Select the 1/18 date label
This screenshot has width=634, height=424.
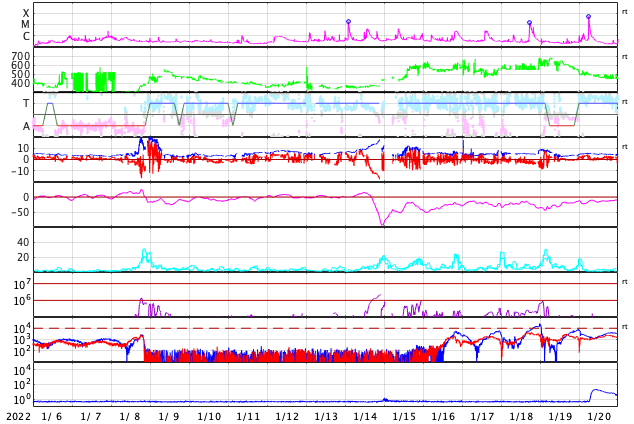point(521,416)
